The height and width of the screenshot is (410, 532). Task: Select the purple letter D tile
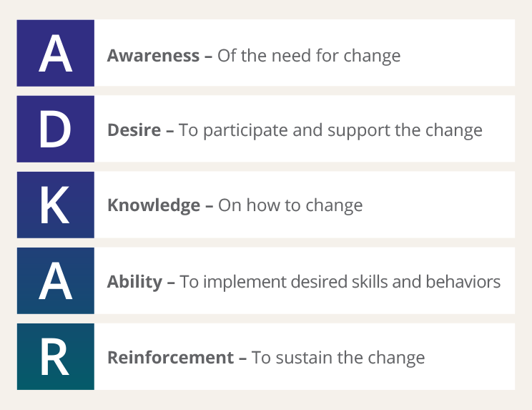coord(56,129)
